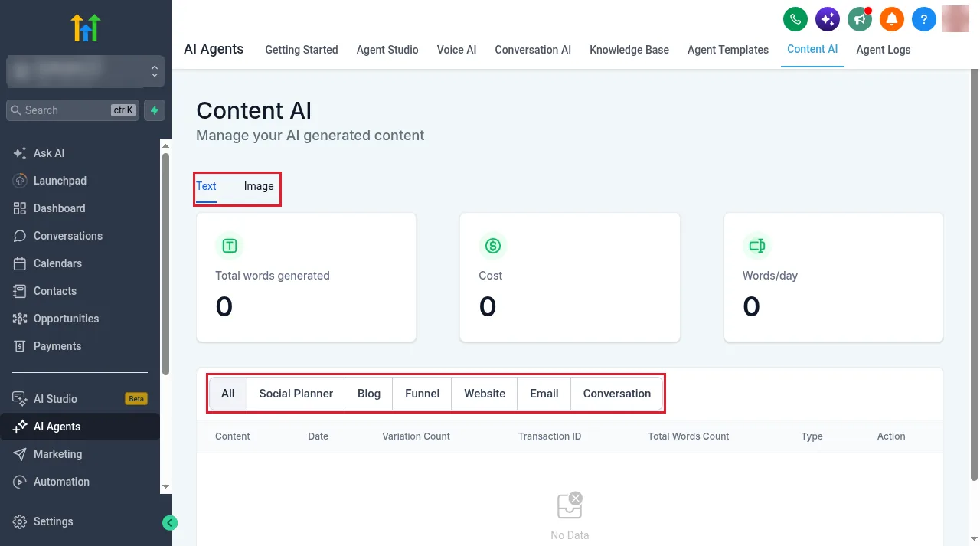Click the Marketing paper plane icon

tap(20, 454)
